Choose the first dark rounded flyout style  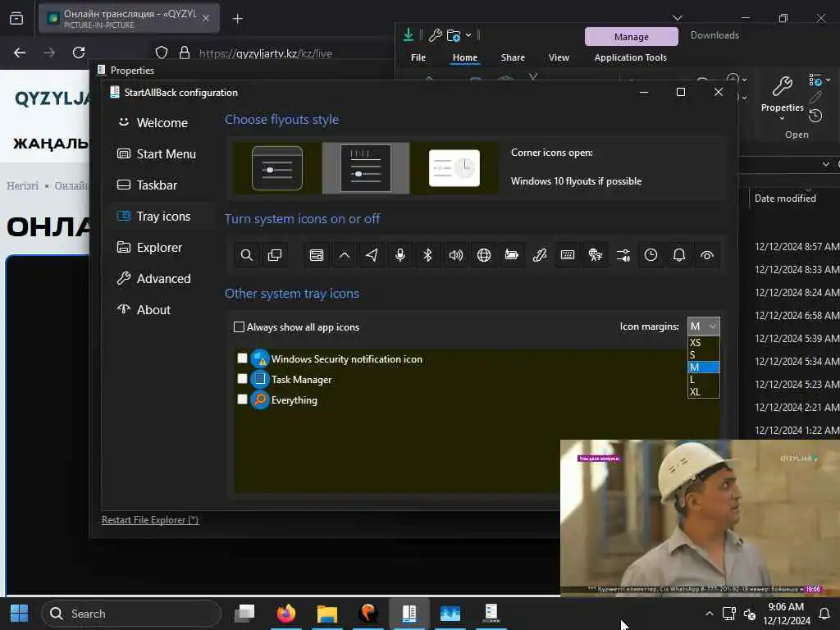pyautogui.click(x=277, y=168)
